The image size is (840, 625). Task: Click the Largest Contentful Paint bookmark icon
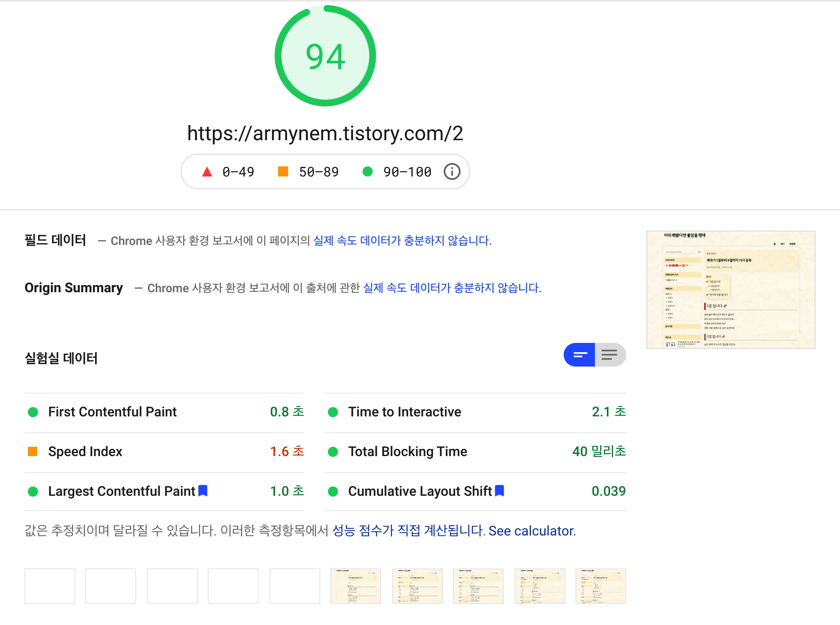point(203,491)
